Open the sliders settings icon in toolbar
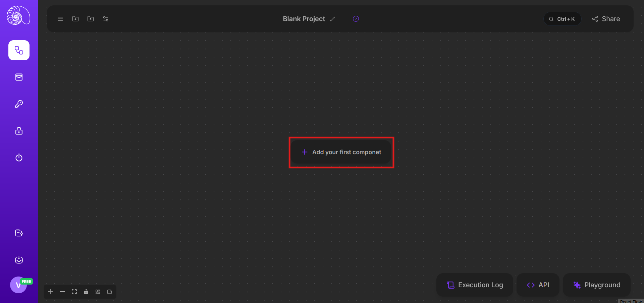 (x=106, y=19)
